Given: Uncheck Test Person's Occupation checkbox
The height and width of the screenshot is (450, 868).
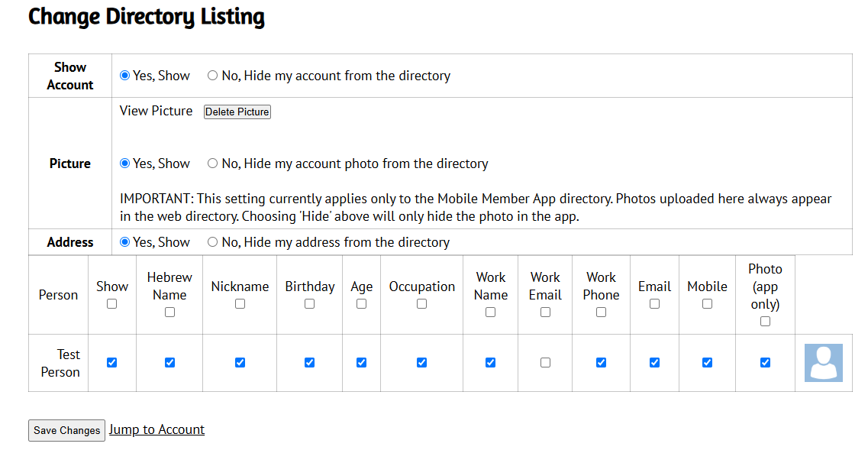Looking at the screenshot, I should click(421, 363).
